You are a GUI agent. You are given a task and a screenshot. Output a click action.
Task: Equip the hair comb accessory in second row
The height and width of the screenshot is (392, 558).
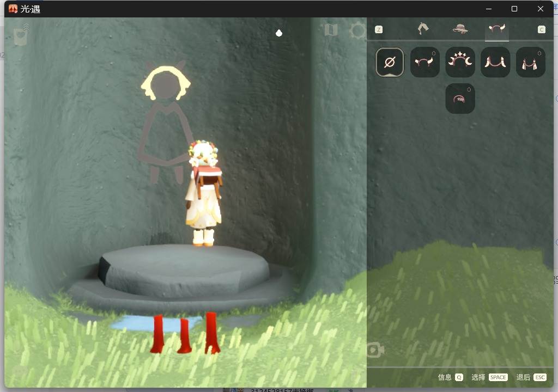[460, 99]
